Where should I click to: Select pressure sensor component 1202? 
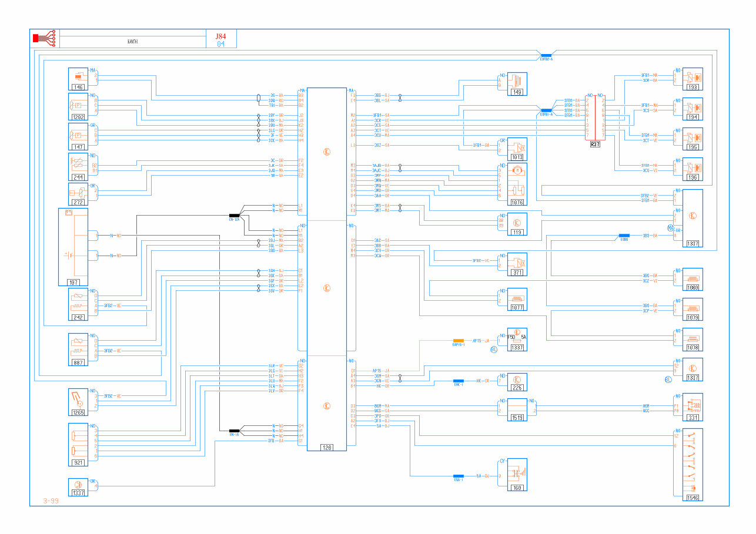(78, 105)
